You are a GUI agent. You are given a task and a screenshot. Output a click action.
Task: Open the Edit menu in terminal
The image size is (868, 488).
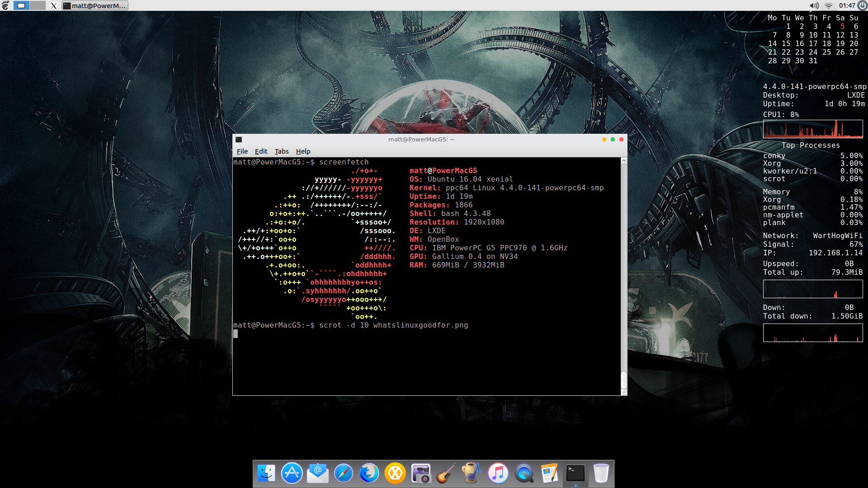[x=261, y=151]
